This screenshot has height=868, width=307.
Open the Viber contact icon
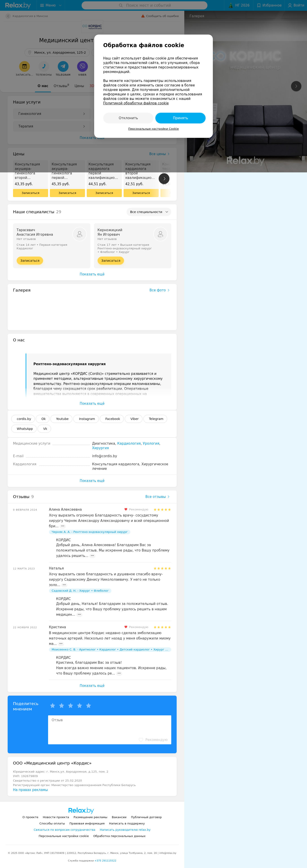point(82,66)
